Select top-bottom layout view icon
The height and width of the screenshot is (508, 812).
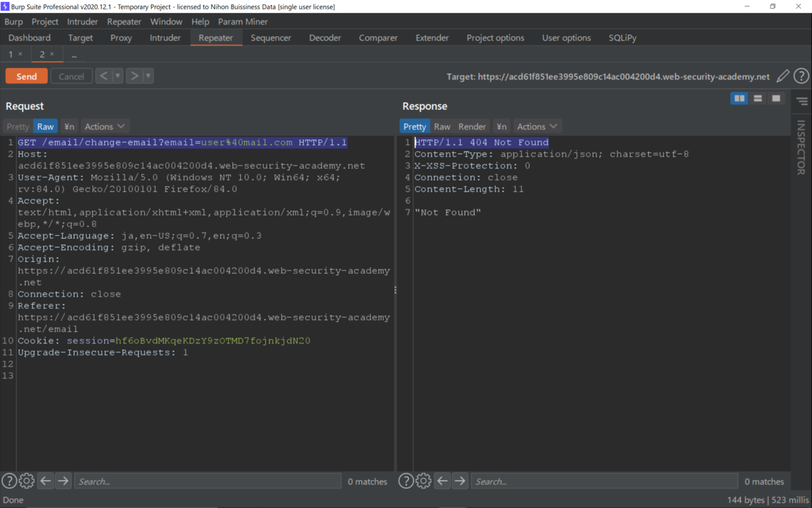[x=758, y=99]
